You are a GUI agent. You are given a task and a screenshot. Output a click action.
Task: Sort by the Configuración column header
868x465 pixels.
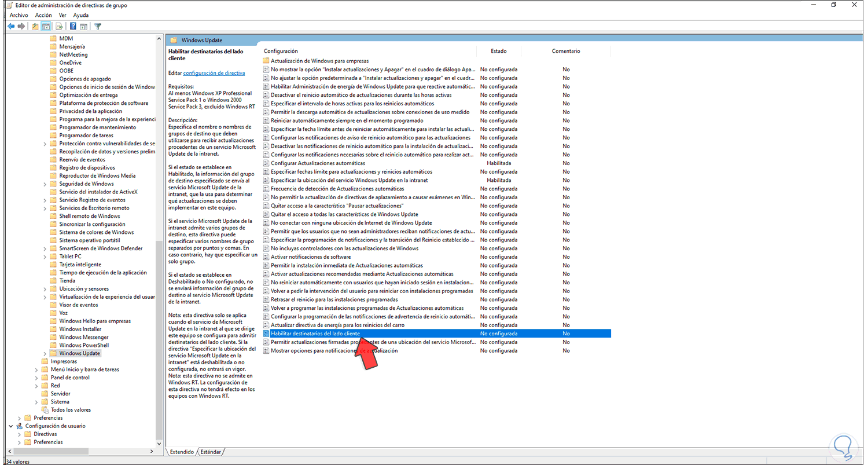(281, 51)
